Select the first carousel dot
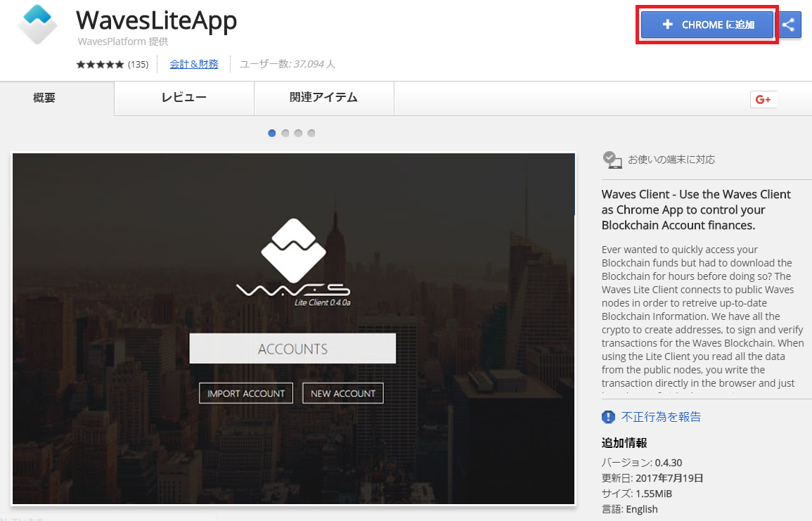Screen dimensions: 812x521 pyautogui.click(x=272, y=133)
